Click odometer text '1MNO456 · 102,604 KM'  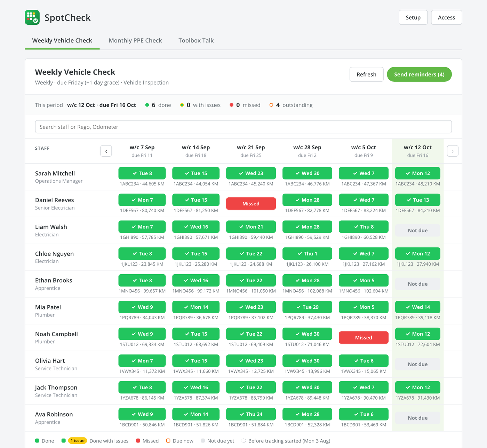pyautogui.click(x=364, y=291)
